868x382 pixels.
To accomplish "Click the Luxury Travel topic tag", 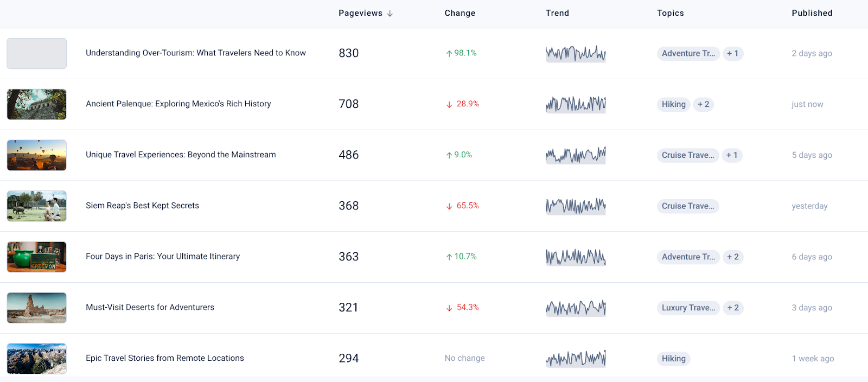I will pos(688,308).
